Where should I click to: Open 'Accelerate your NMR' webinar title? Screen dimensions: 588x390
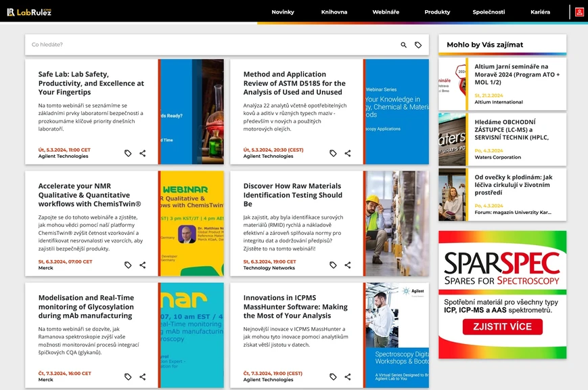point(89,195)
